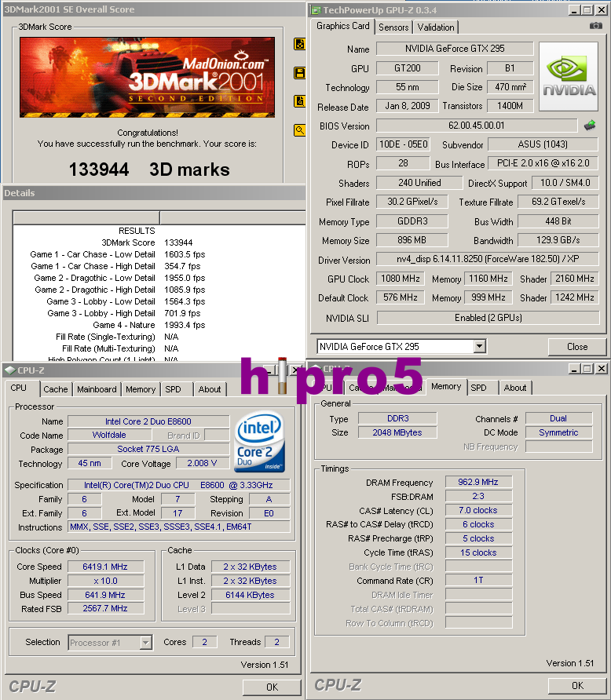Image resolution: width=611 pixels, height=700 pixels.
Task: Click the '133944 3D marks' score text
Action: click(x=148, y=170)
